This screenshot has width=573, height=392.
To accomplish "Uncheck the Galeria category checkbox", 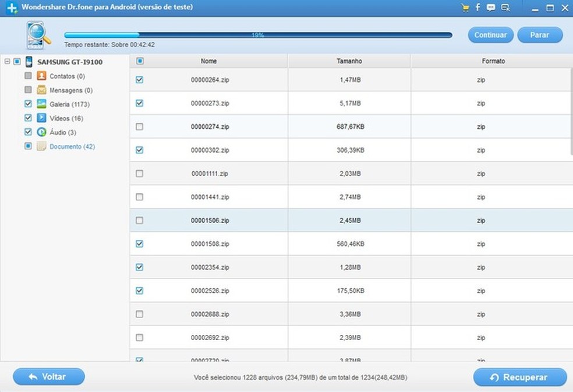I will coord(28,104).
